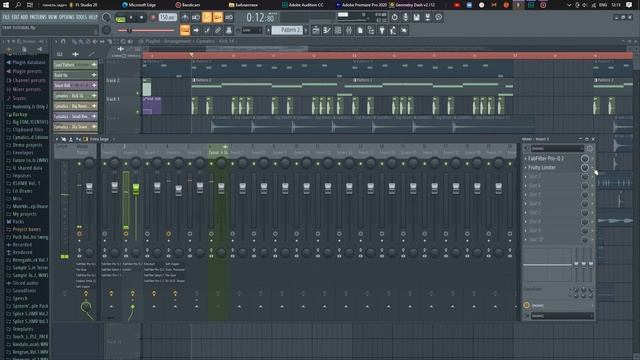Click the highlighted draw tool icon in second toolbar row
The image size is (640, 360).
click(x=185, y=30)
